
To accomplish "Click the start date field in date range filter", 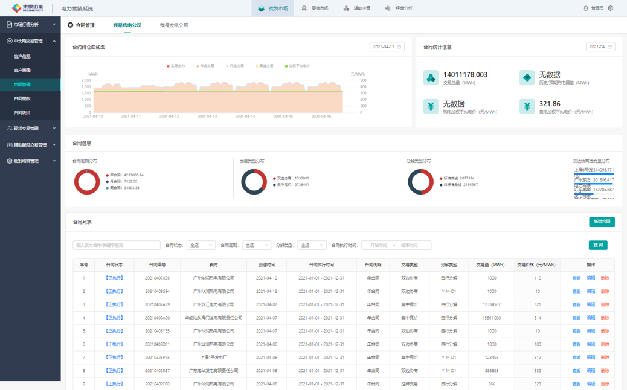I will (x=378, y=245).
